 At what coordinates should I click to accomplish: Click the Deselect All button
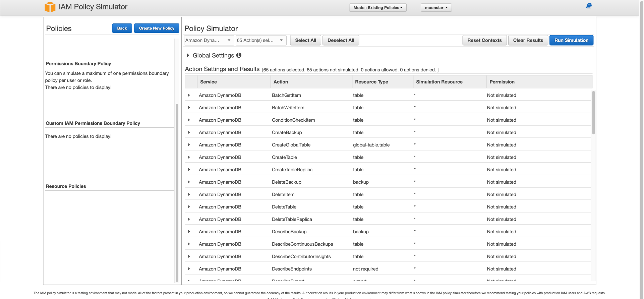point(341,40)
